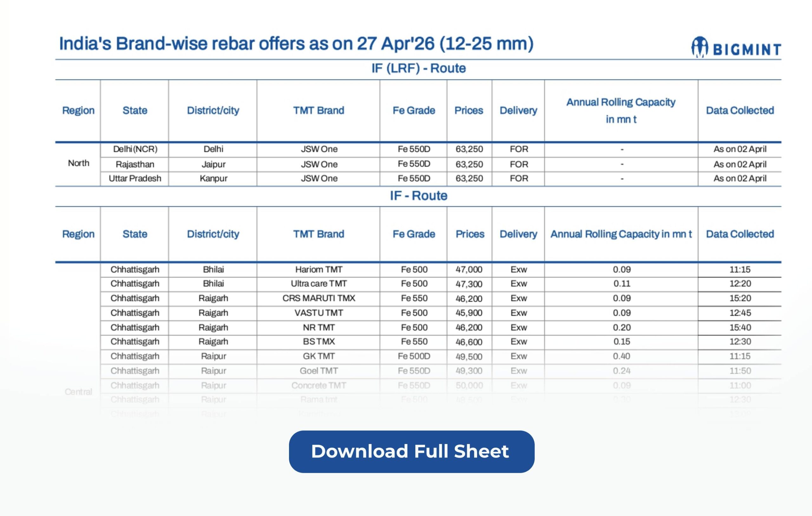Select the IF - Route section heading
812x516 pixels.
pyautogui.click(x=418, y=196)
